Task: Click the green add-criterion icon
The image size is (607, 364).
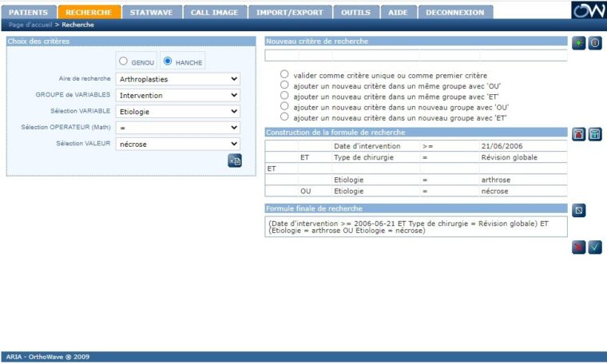Action: pyautogui.click(x=578, y=43)
